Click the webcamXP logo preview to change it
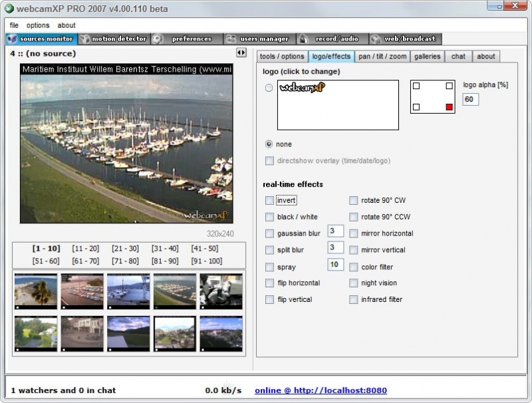The image size is (532, 403). 338,105
